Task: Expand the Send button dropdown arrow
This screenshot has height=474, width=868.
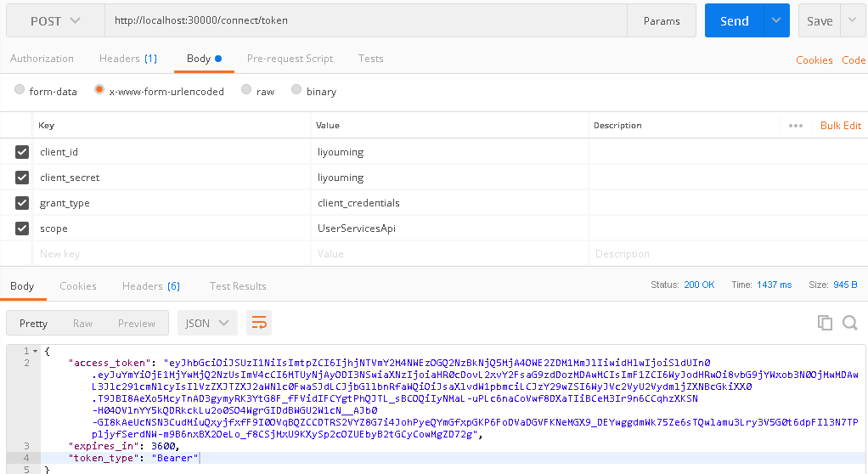Action: (x=776, y=20)
